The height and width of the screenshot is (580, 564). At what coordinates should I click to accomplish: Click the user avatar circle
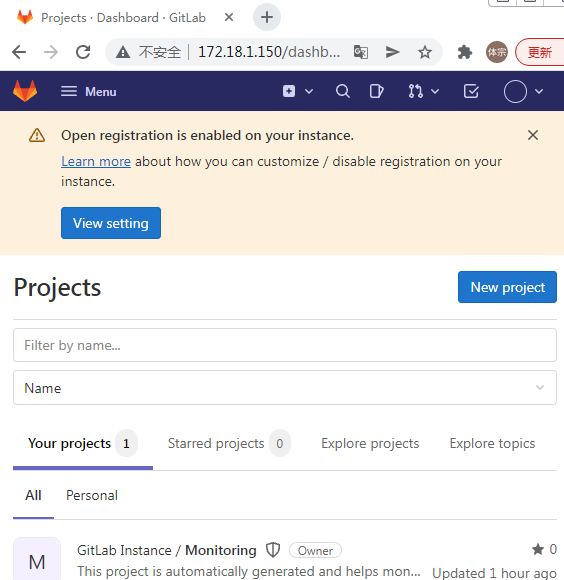click(515, 91)
